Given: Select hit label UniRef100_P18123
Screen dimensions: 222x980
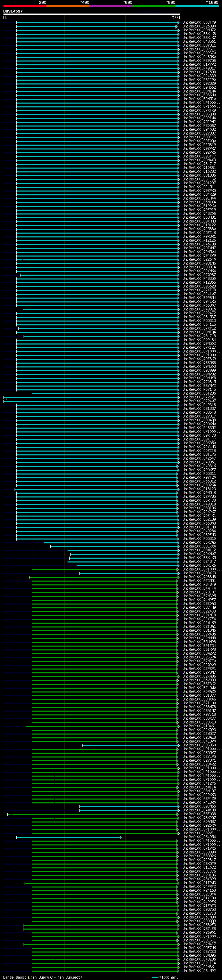Looking at the screenshot, I should click(x=199, y=489).
